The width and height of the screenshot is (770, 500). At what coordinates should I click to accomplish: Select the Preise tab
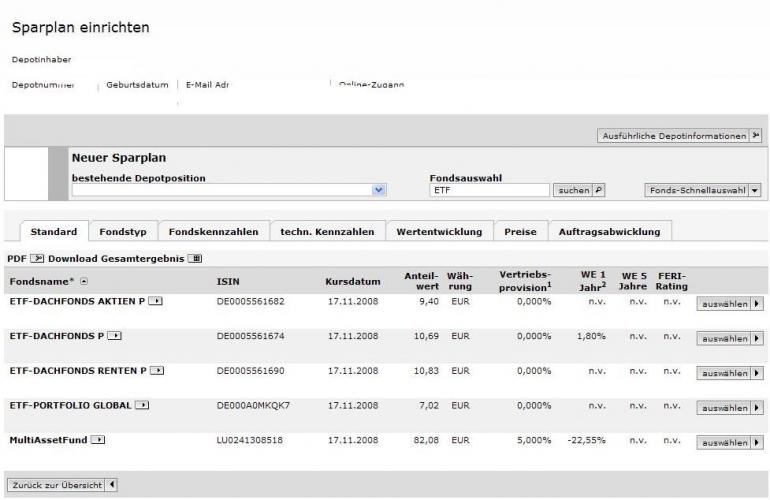(x=520, y=232)
